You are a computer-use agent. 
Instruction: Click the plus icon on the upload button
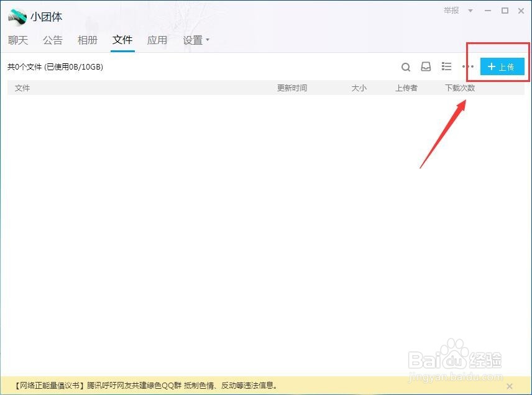[x=491, y=66]
